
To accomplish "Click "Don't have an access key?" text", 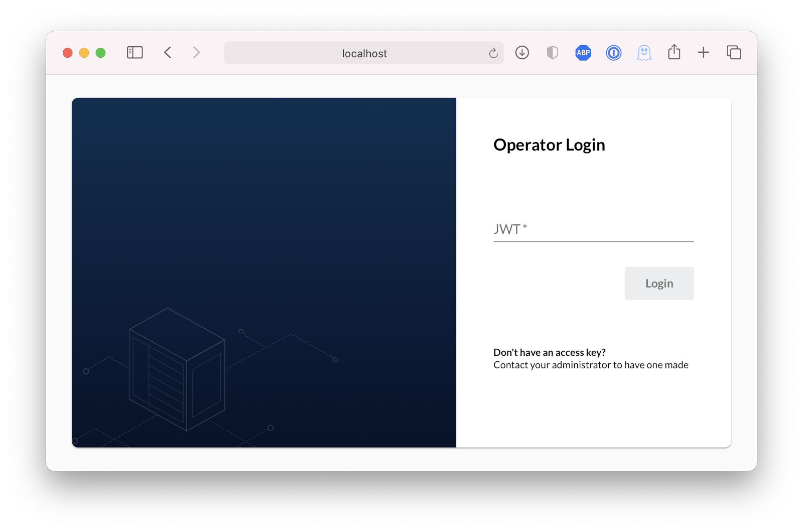I will pos(549,352).
